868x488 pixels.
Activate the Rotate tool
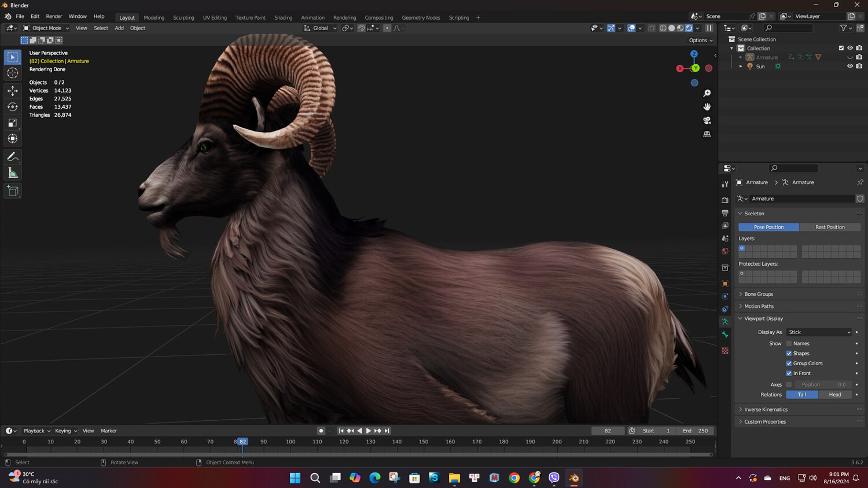click(13, 107)
